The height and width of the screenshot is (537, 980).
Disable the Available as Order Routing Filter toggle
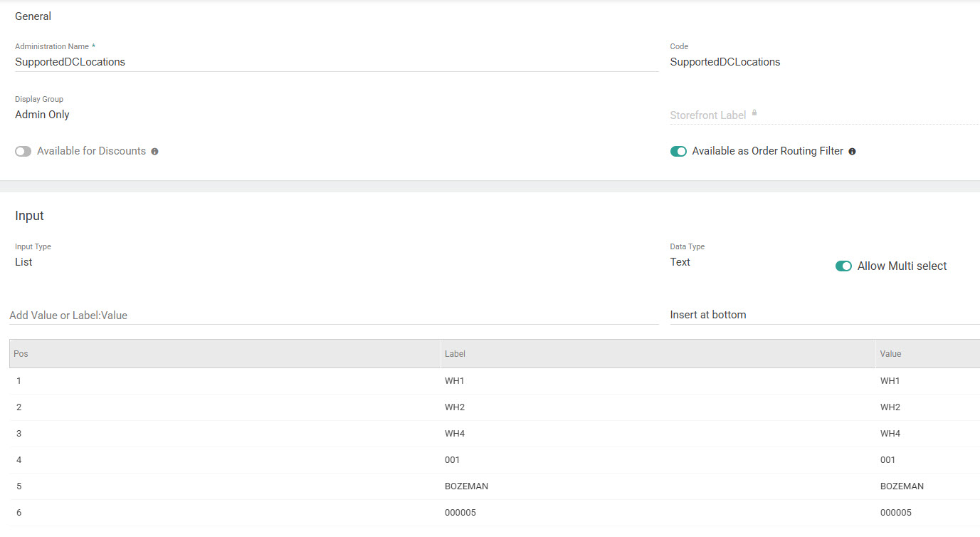[678, 151]
